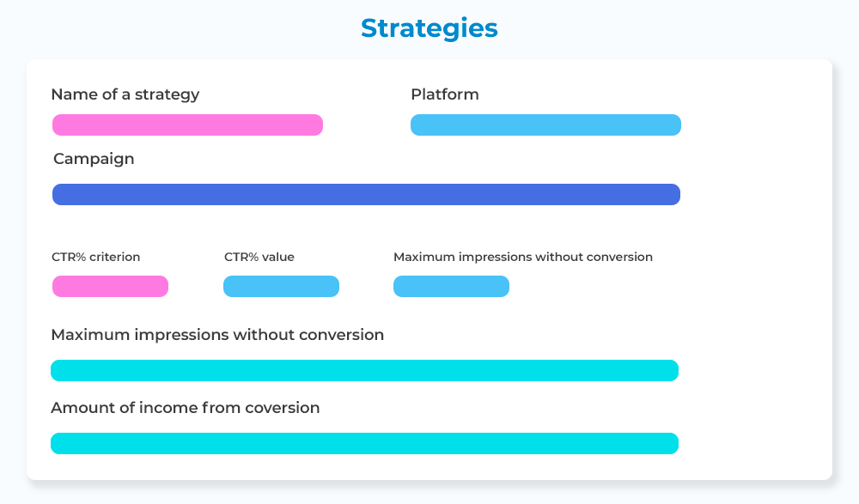Viewport: 859px width, 504px height.
Task: Click the 'CTR% value' label
Action: tap(259, 257)
